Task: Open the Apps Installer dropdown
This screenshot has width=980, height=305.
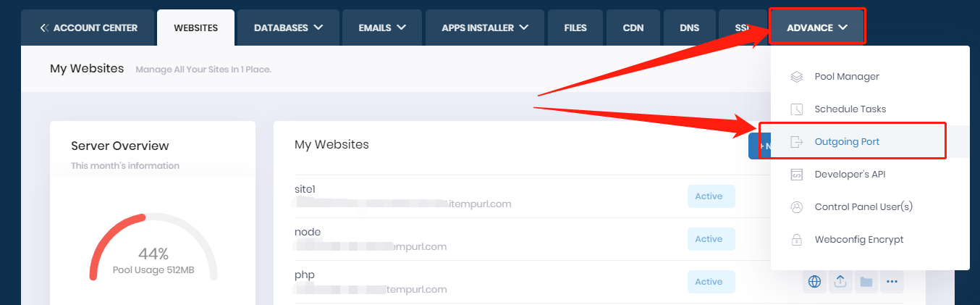Action: coord(485,28)
